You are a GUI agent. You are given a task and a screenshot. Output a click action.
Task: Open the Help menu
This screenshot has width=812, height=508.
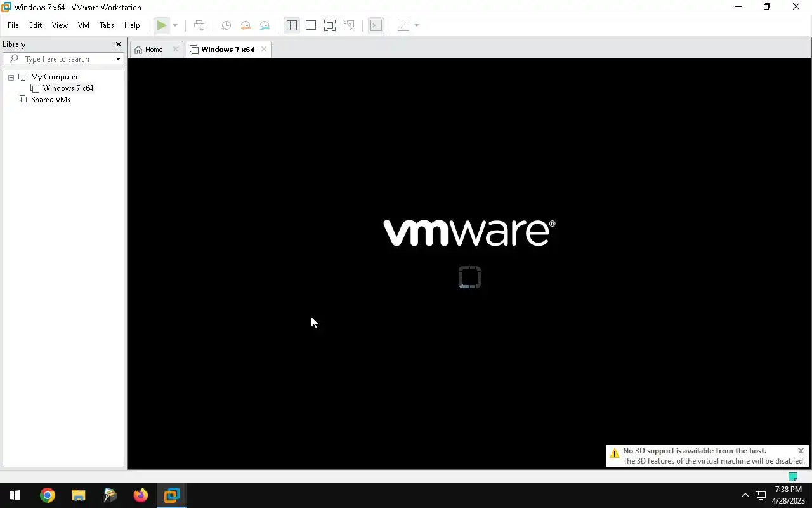[x=132, y=25]
